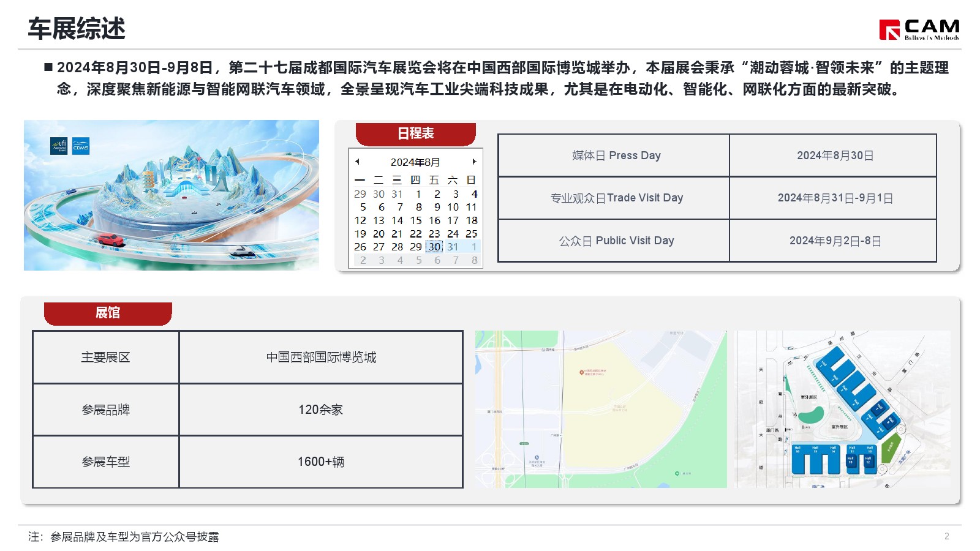Viewport: 980px width, 551px height.
Task: Click the red car in the poster illustration
Action: point(111,239)
